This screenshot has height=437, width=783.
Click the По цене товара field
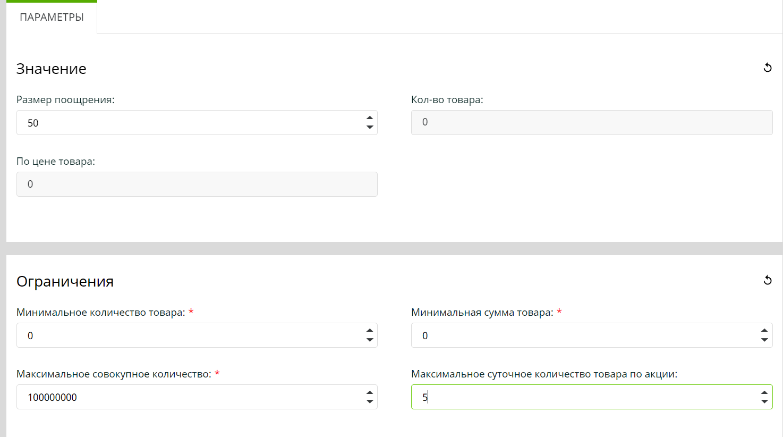tap(196, 184)
